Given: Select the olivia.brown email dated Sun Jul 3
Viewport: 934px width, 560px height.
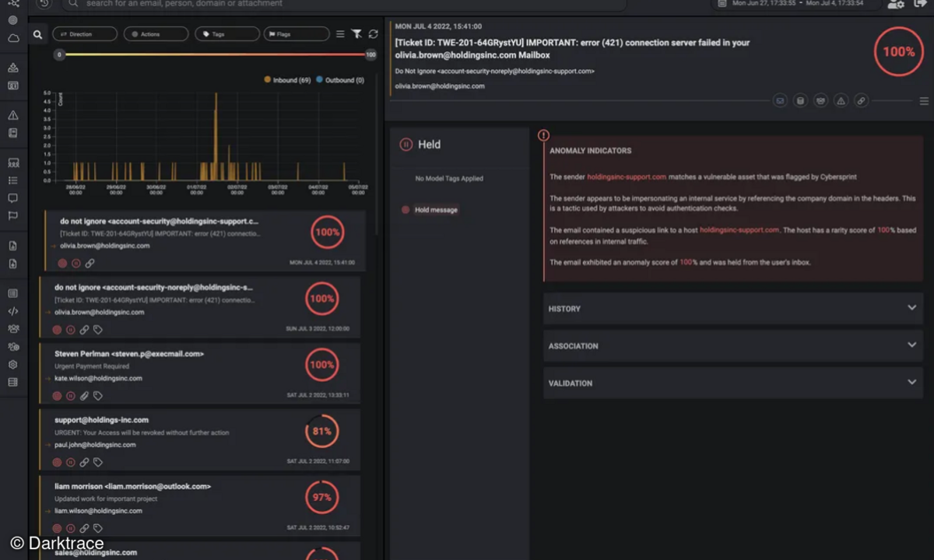Looking at the screenshot, I should pos(200,307).
